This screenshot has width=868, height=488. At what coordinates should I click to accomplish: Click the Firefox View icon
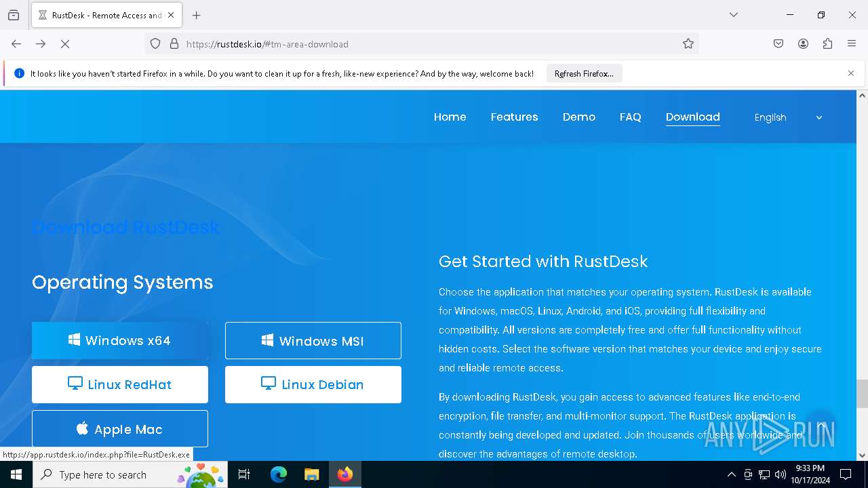(14, 15)
